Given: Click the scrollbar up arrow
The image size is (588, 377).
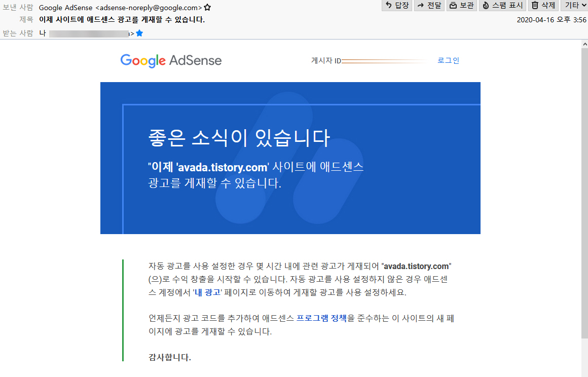Looking at the screenshot, I should tap(584, 44).
